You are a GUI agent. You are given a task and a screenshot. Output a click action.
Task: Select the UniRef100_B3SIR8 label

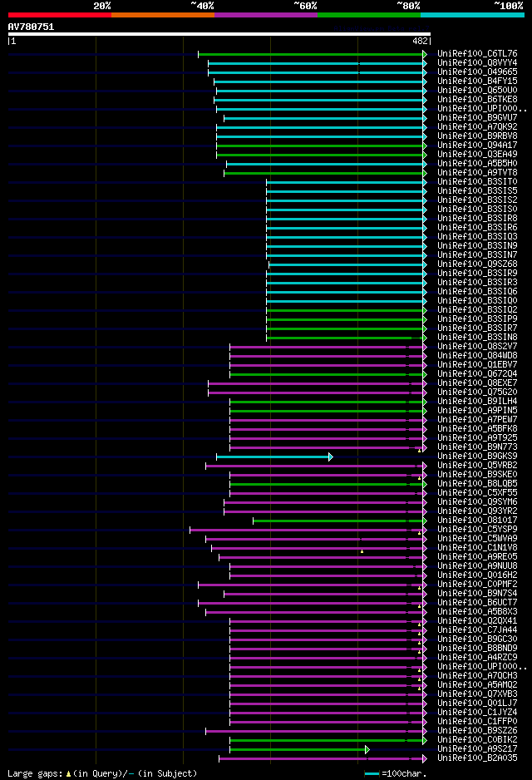point(477,218)
